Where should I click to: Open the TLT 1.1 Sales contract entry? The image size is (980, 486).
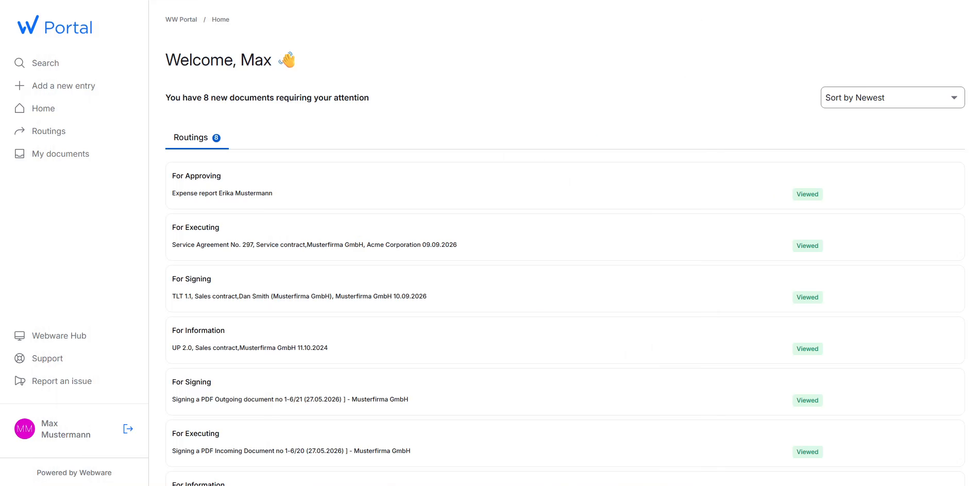[565, 289]
